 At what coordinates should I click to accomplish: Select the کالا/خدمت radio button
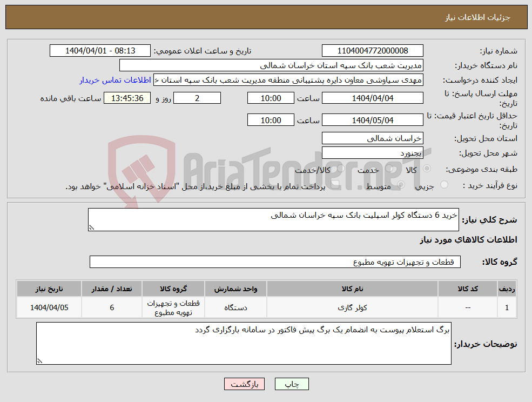tap(340, 169)
